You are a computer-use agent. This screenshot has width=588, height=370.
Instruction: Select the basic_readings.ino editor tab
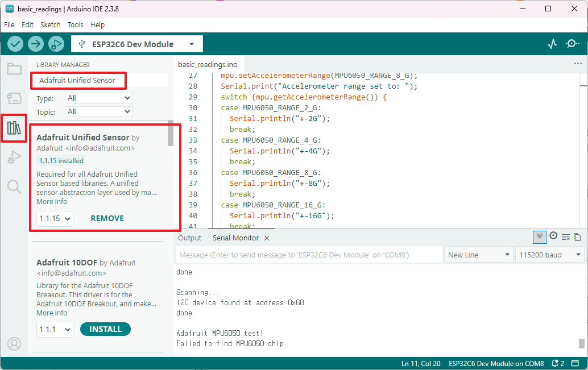pos(208,64)
